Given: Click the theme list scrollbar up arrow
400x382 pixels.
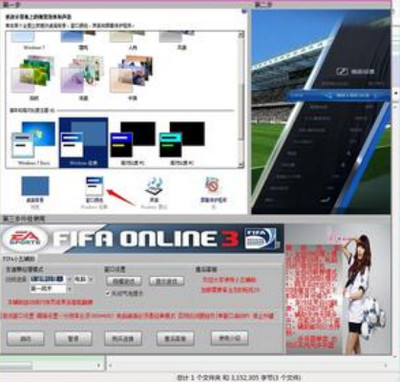Looking at the screenshot, I should pyautogui.click(x=241, y=34).
